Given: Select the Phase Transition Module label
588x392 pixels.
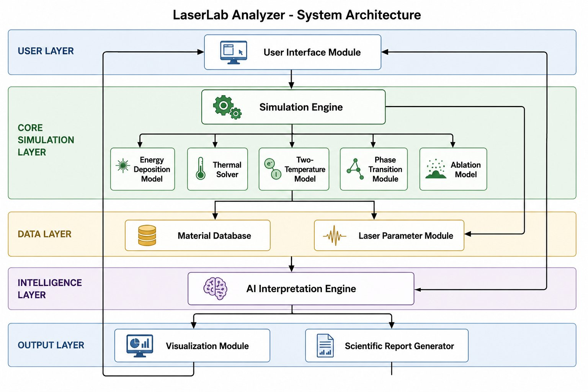Looking at the screenshot, I should (385, 169).
